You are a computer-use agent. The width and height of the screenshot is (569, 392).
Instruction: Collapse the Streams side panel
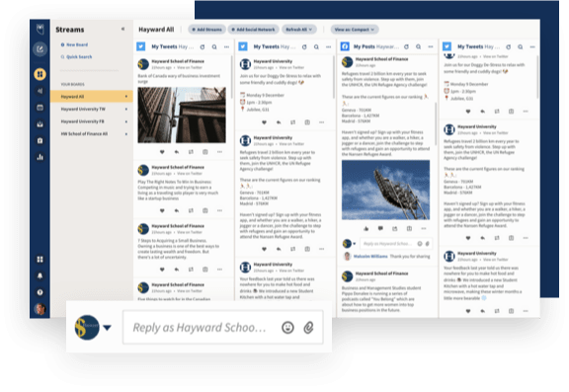(x=123, y=29)
